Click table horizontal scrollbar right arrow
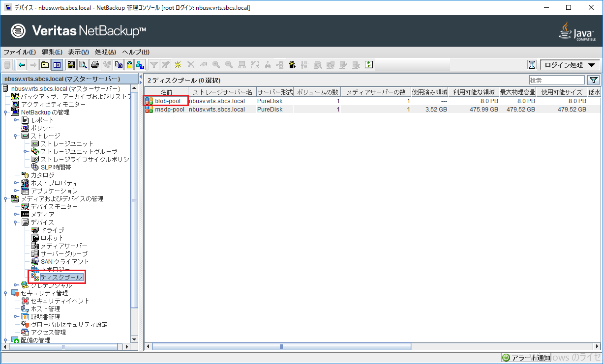Screen dimensions: 603x364 click(596, 347)
